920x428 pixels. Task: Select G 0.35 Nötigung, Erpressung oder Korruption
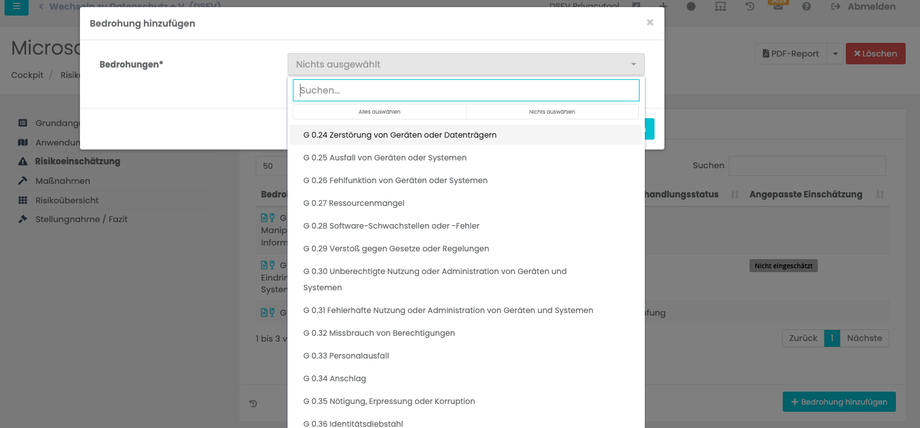[x=466, y=402]
